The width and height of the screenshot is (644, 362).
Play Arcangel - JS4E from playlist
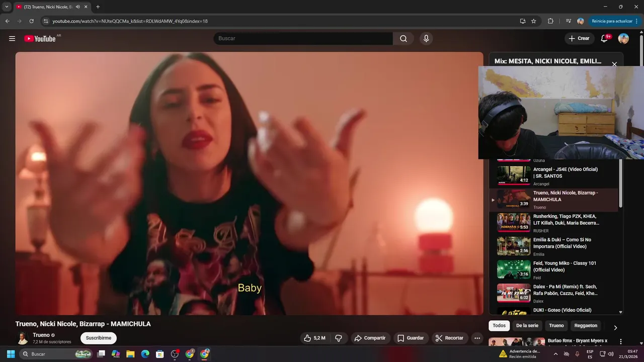tap(553, 176)
